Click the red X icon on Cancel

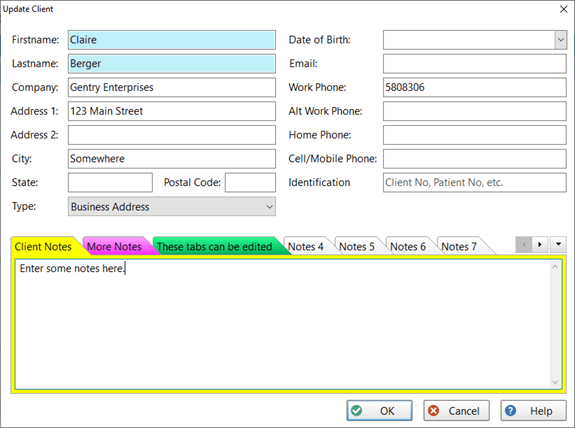click(x=433, y=410)
